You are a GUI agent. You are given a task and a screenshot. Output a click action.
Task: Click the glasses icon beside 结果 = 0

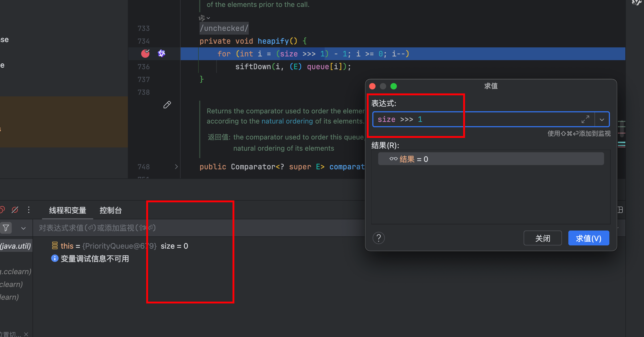(393, 159)
